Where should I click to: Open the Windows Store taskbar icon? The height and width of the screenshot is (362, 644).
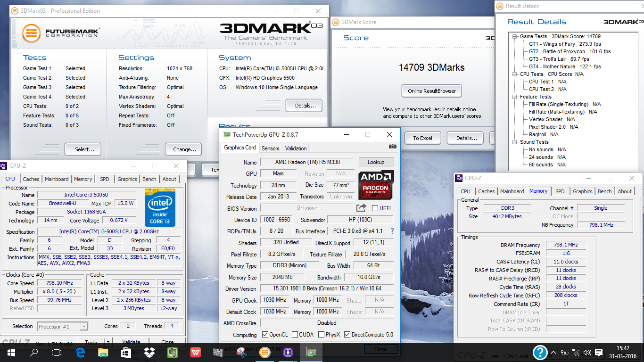pos(126,352)
